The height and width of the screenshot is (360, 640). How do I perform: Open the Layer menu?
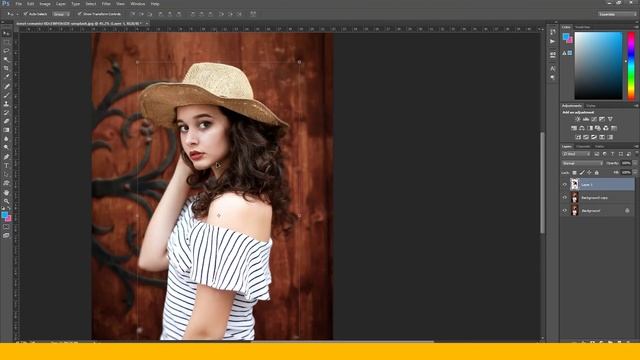(x=61, y=4)
